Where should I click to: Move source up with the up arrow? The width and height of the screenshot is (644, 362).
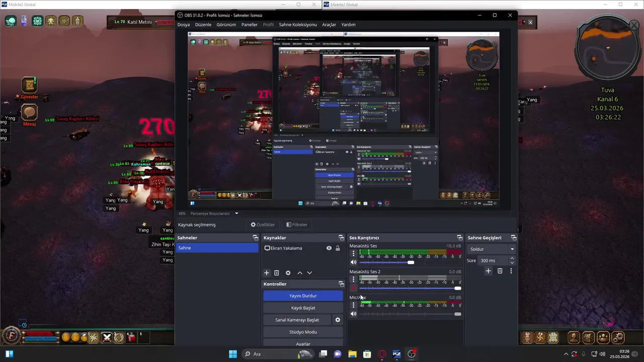coord(300,273)
